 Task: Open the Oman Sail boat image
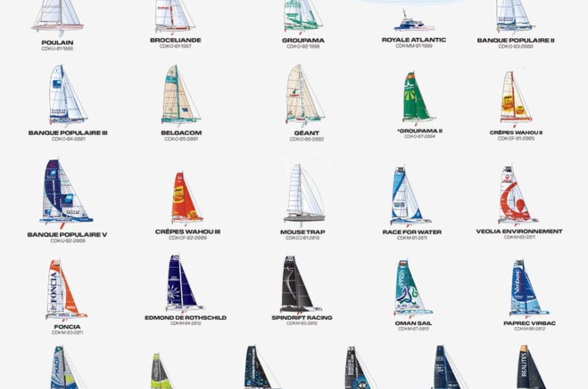click(412, 289)
